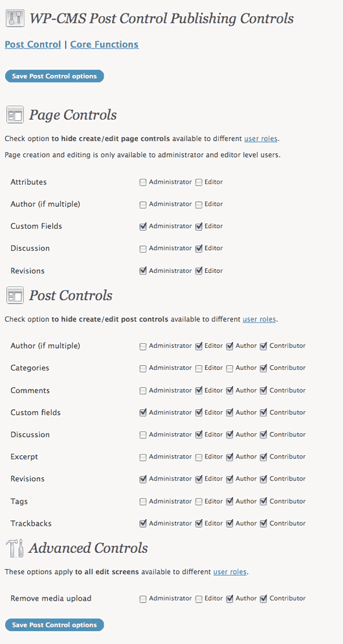Uncheck Administrator for post Trackbacks
Image resolution: width=343 pixels, height=644 pixels.
pos(143,524)
